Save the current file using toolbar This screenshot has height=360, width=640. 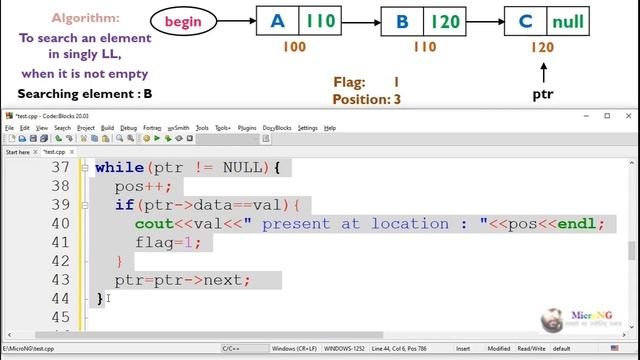(33, 139)
